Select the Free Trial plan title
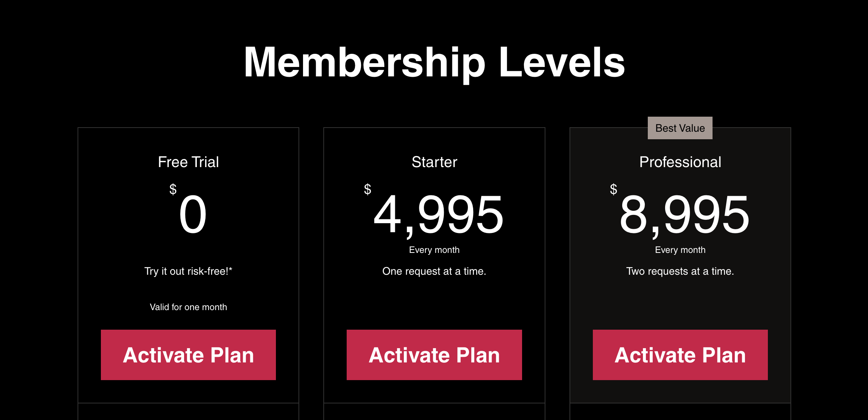 pos(188,162)
